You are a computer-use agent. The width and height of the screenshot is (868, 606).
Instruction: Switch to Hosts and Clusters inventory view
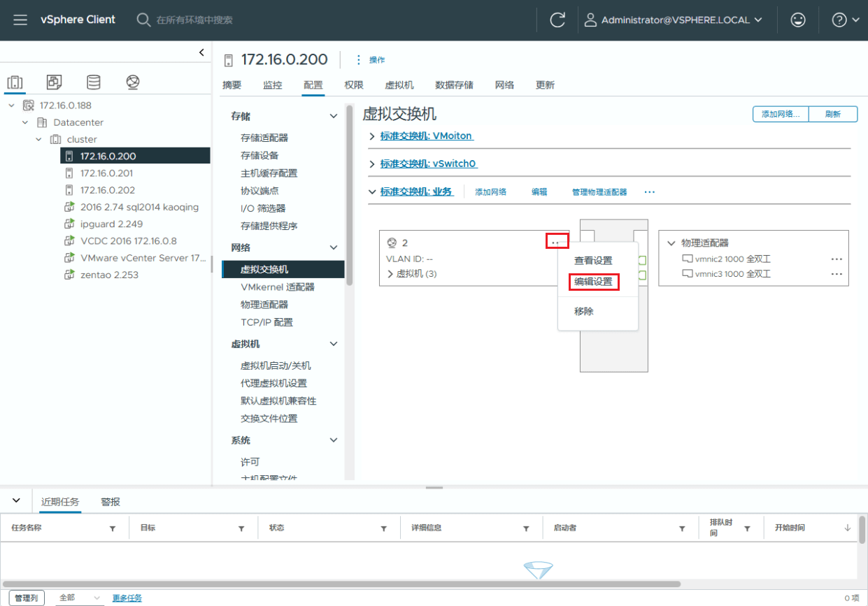(15, 82)
